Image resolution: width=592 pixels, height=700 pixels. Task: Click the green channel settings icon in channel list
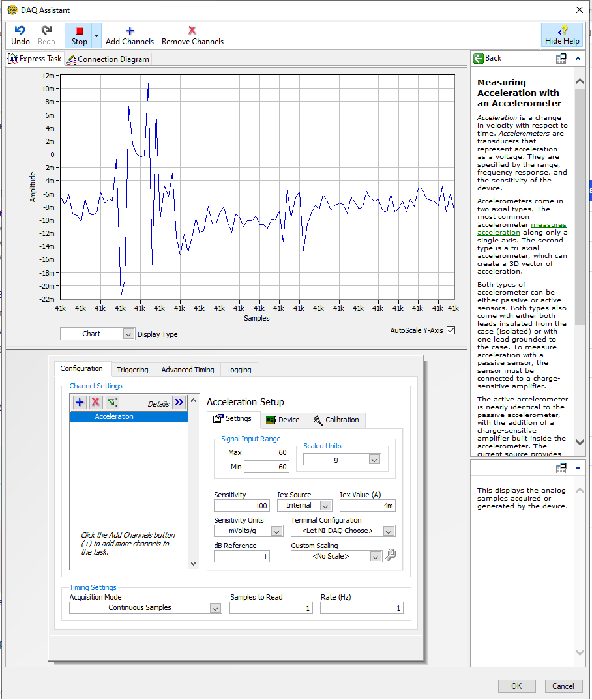[112, 402]
